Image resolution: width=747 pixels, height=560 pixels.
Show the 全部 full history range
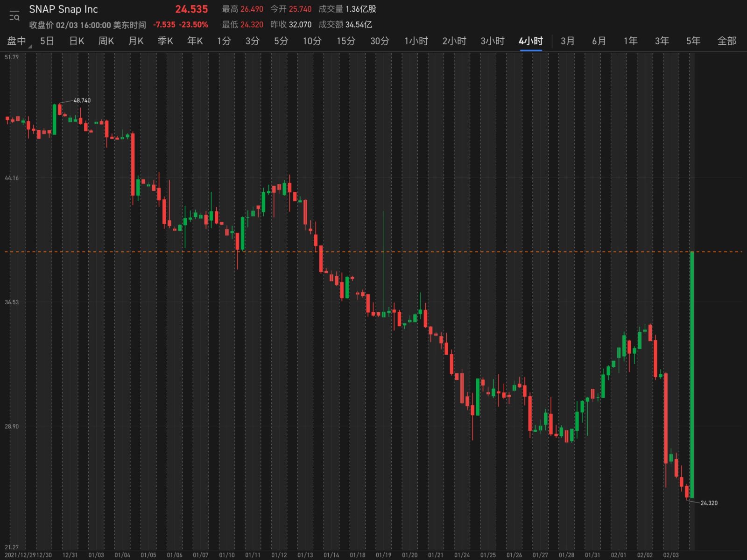click(x=727, y=41)
